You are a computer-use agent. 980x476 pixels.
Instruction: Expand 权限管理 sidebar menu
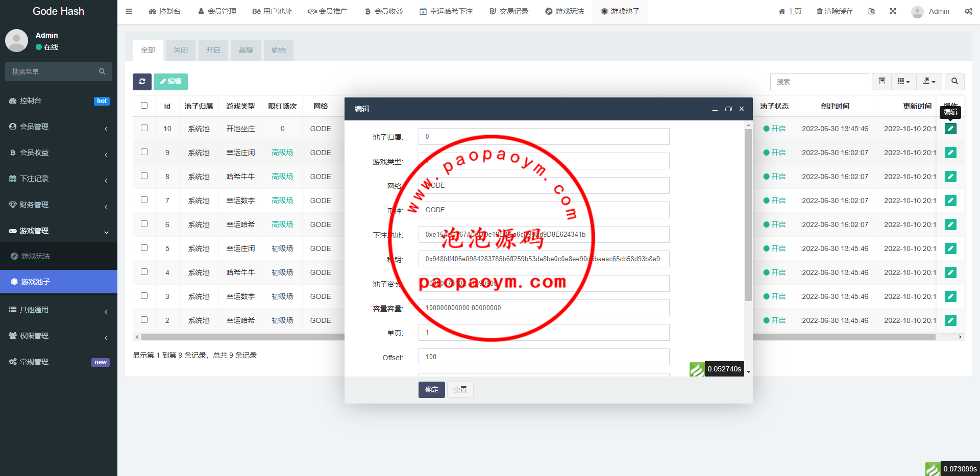click(x=59, y=336)
